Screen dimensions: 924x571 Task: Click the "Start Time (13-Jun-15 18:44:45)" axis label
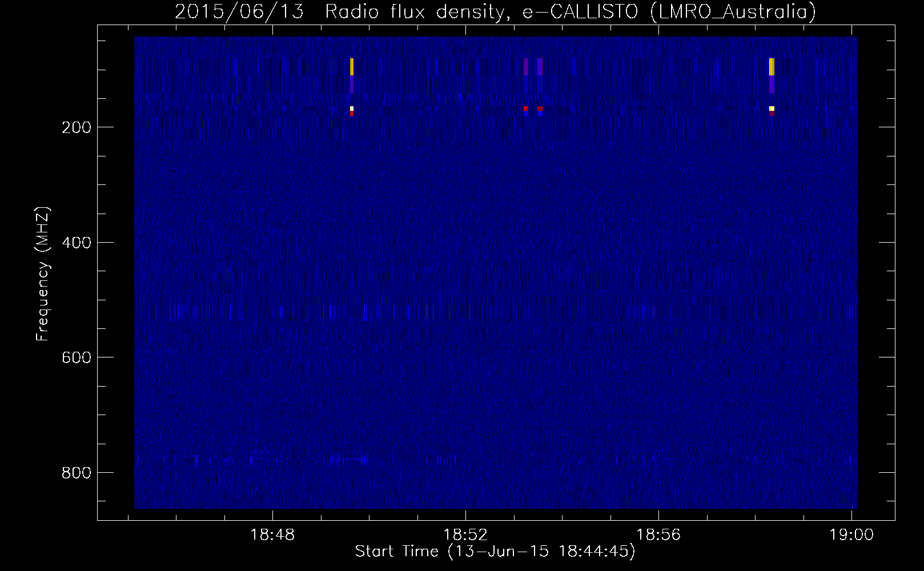click(x=495, y=552)
